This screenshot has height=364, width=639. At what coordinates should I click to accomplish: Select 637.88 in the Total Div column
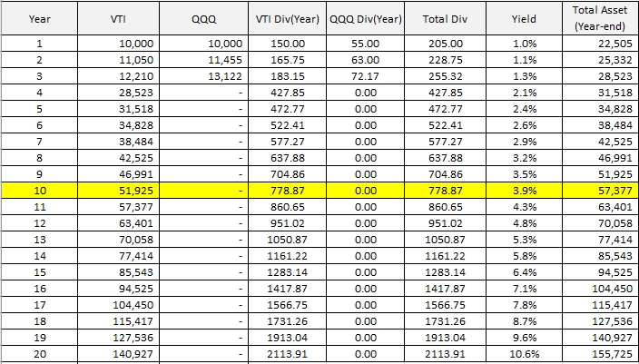[445, 158]
